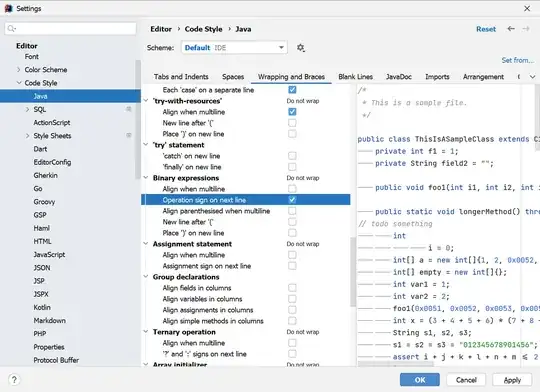
Task: Click the forward navigation arrow
Action: click(526, 29)
